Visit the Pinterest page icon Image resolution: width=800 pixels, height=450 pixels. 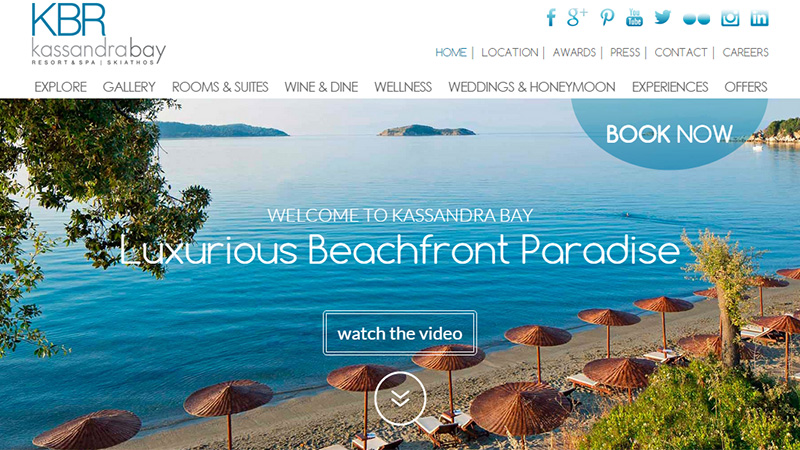pos(607,18)
